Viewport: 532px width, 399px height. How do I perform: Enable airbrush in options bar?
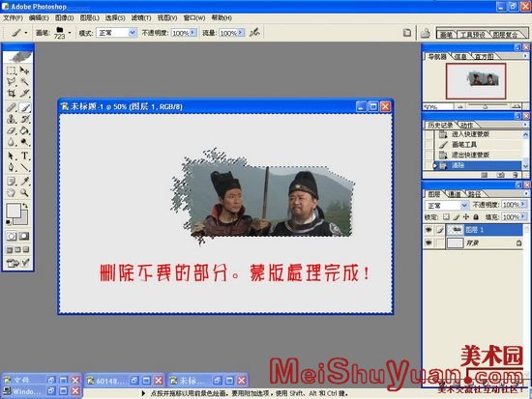pos(254,33)
